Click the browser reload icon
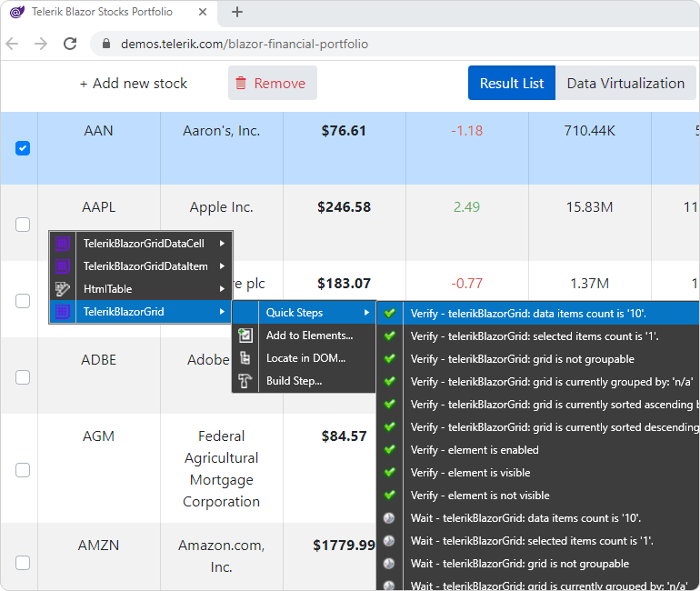The image size is (700, 591). [70, 44]
